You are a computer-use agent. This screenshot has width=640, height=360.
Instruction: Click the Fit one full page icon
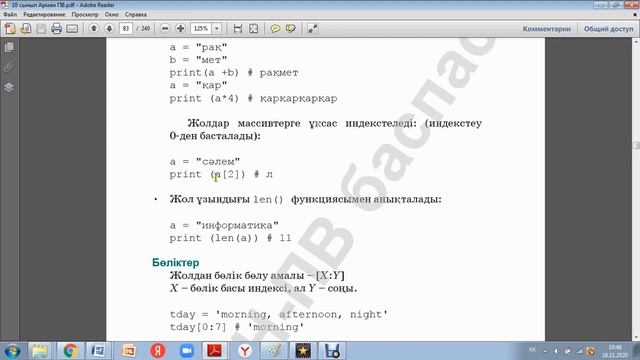click(253, 28)
